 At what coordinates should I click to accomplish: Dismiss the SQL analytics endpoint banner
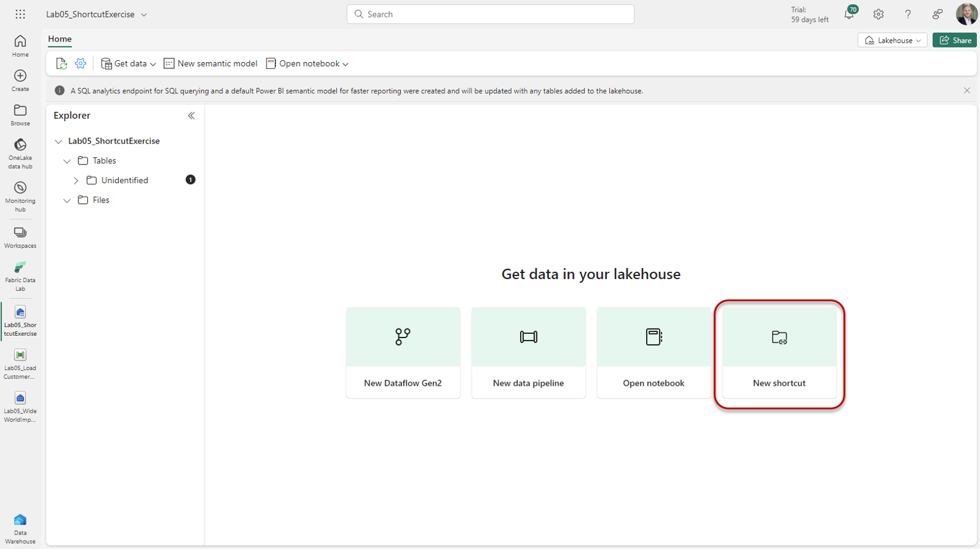[967, 90]
